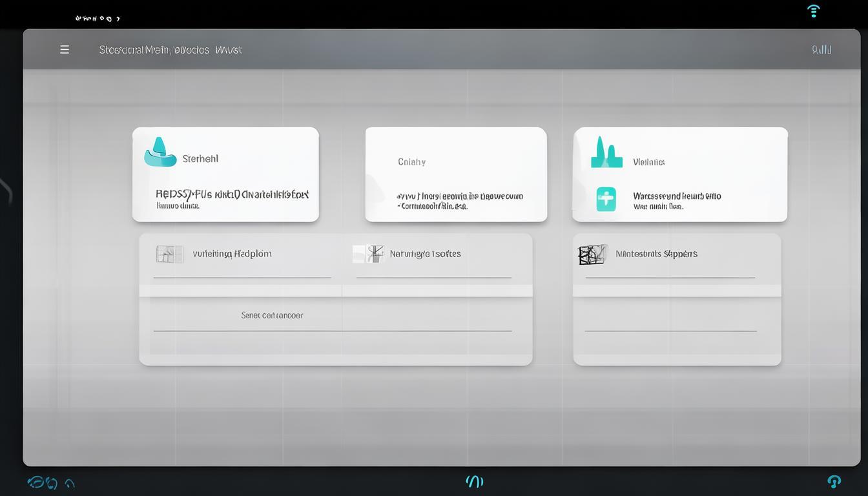Open the hamburger menu in the header
The height and width of the screenshot is (496, 868).
click(65, 50)
